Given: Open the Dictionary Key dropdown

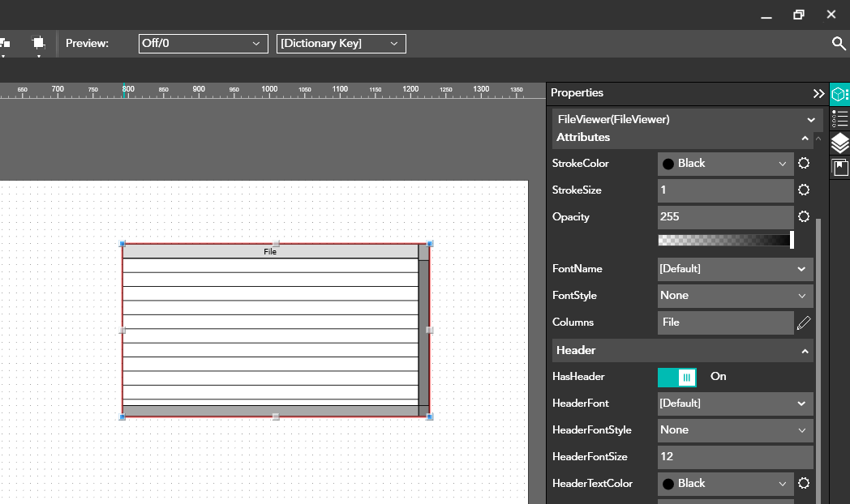Looking at the screenshot, I should click(x=341, y=44).
